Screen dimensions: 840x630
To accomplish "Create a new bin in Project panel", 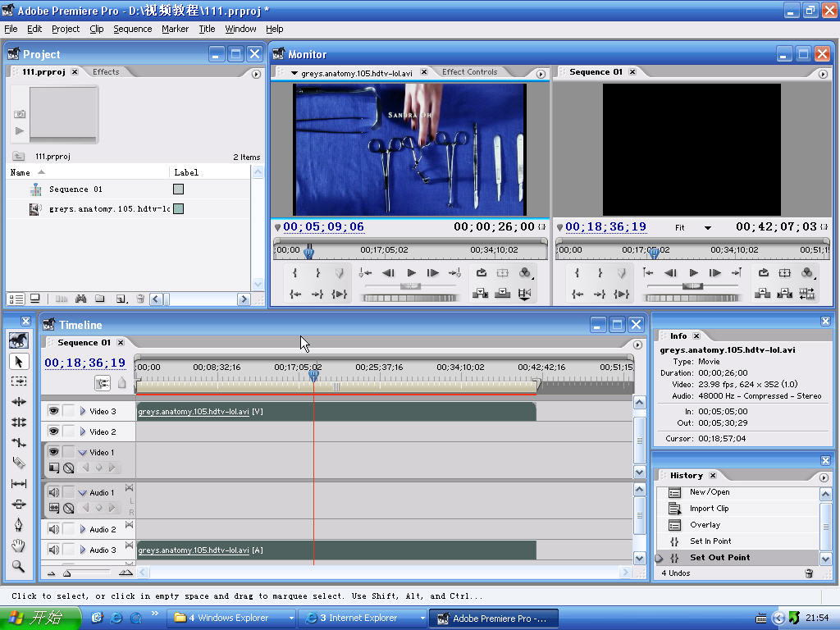I will (x=100, y=299).
